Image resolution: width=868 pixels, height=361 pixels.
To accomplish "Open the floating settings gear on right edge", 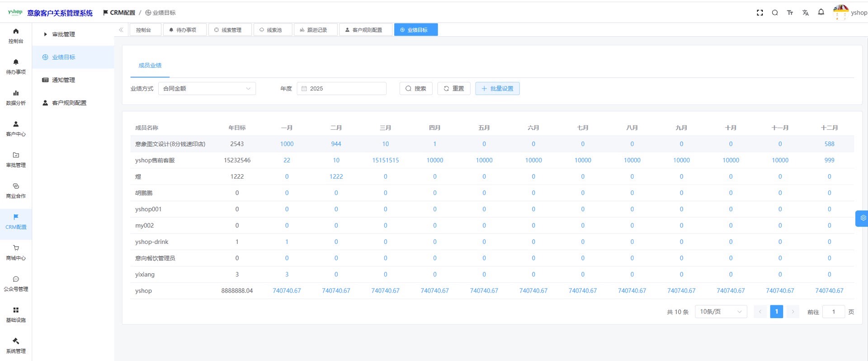I will click(x=863, y=218).
